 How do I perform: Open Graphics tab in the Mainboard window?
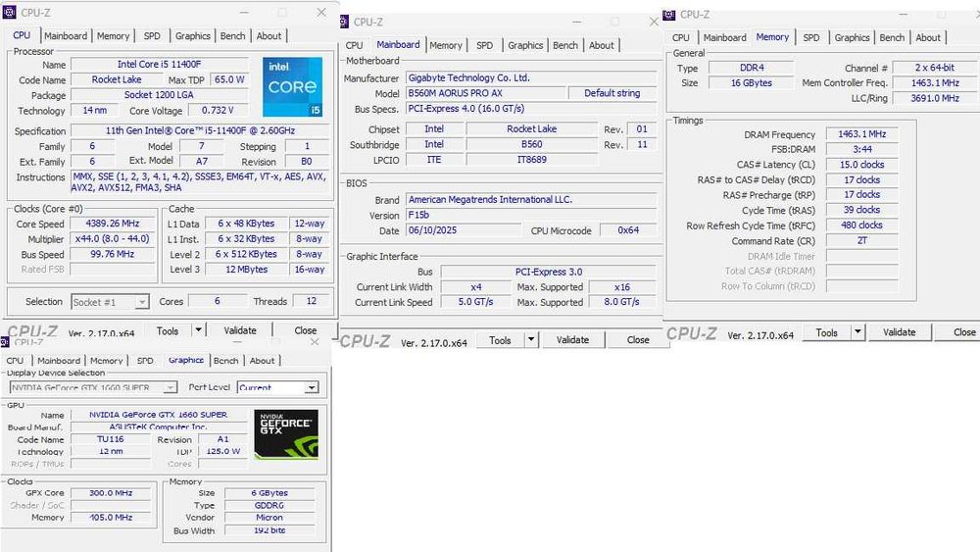525,45
